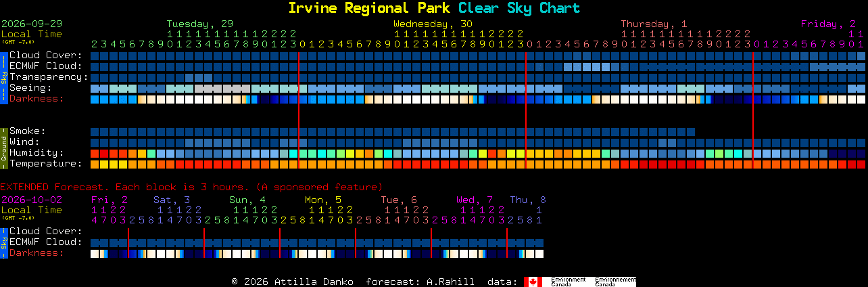
Task: Click the red Darkness row label
Action: point(37,99)
